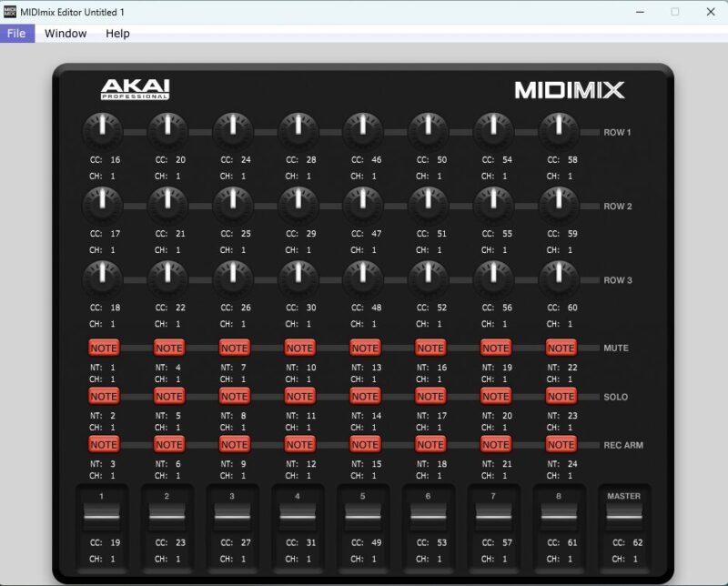Toggle the SOLO NOTE button with NT 14
This screenshot has width=728, height=586.
tap(364, 396)
